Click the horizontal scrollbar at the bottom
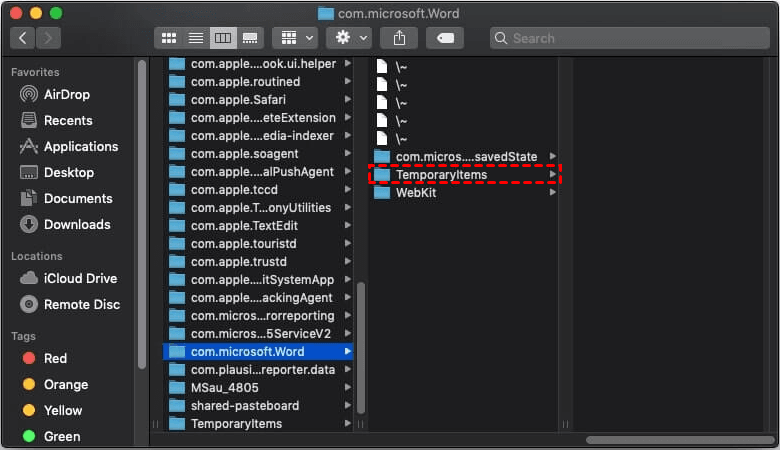The image size is (780, 450). coord(680,440)
